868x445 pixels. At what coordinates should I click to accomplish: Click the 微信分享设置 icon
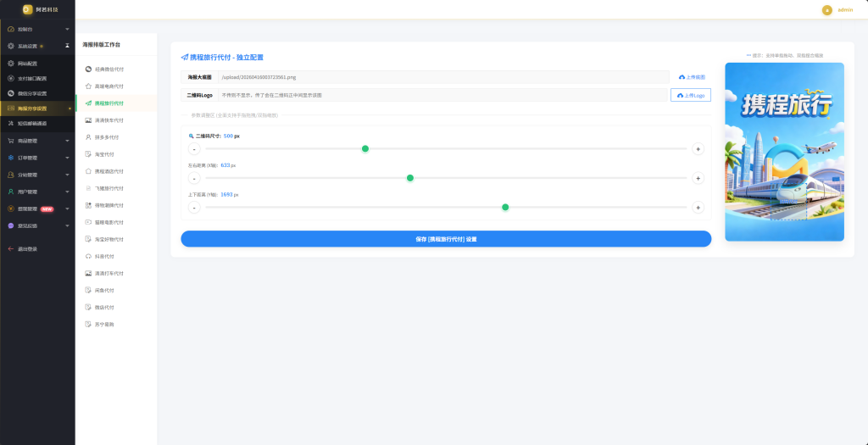pyautogui.click(x=11, y=93)
